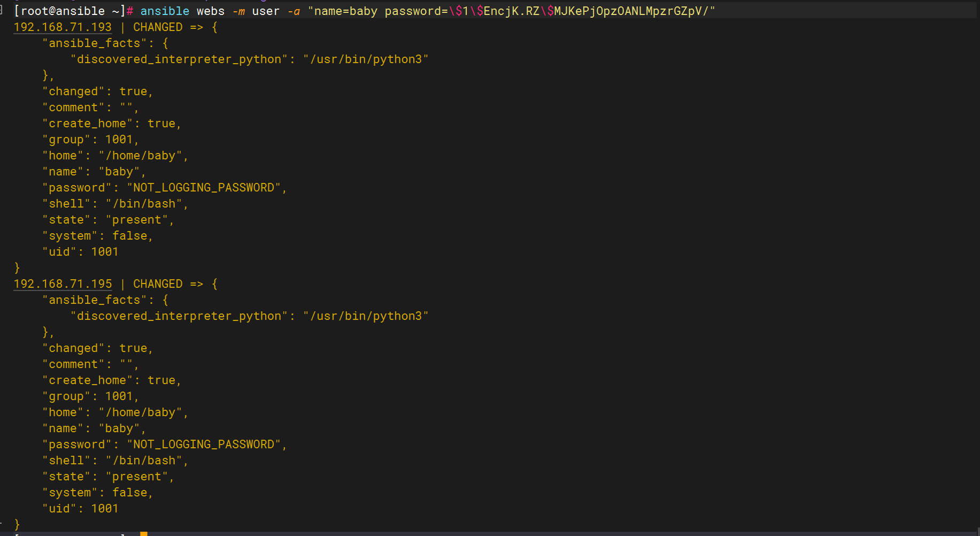Click second host's "comment": "" line
Image resolution: width=980 pixels, height=536 pixels.
[x=90, y=364]
